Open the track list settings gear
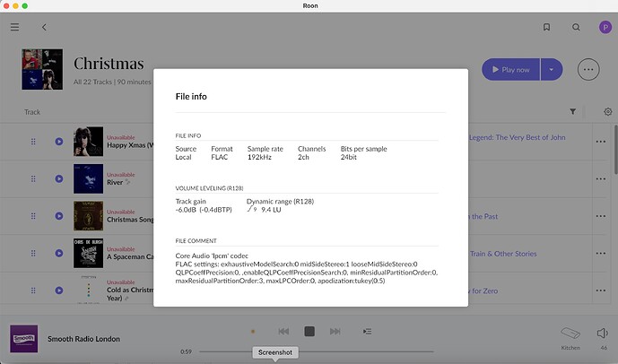 (607, 112)
